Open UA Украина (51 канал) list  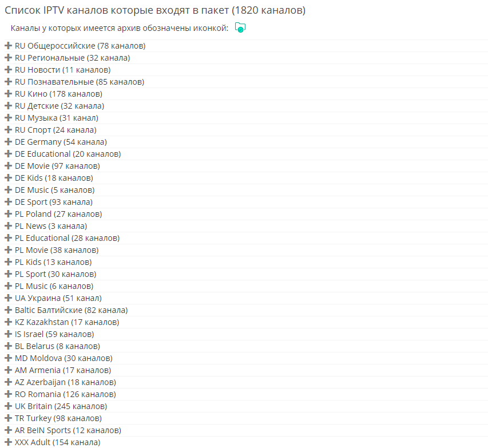58,298
